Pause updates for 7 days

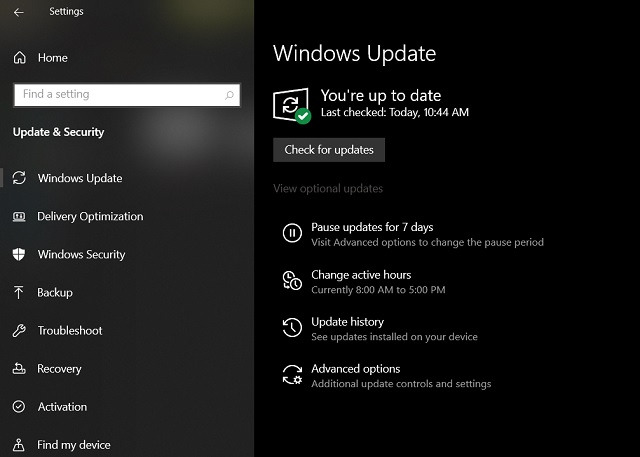click(x=372, y=227)
